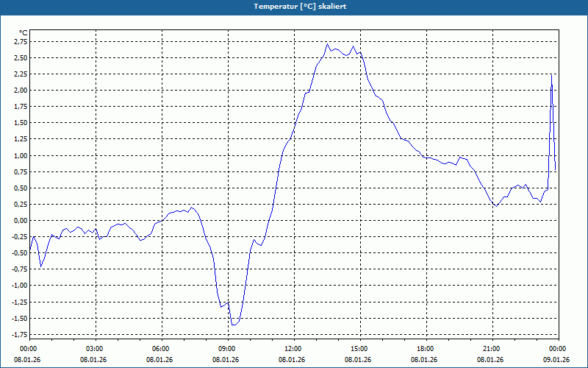588x368 pixels.
Task: Click the -1,50 y-axis value
Action: click(x=20, y=319)
